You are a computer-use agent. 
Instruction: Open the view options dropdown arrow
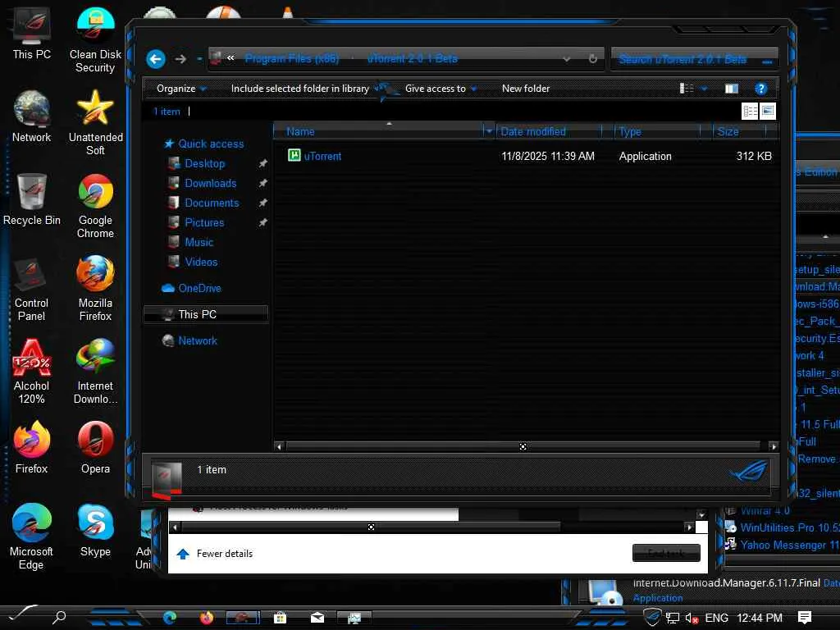[704, 89]
